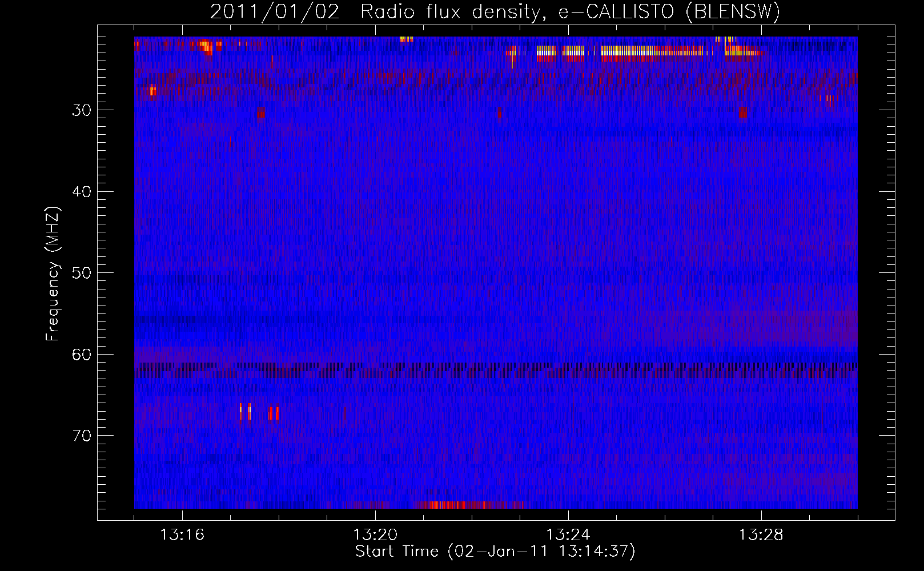Screen dimensions: 924x571
Task: Click the 30 frequency tick label
Action: [82, 110]
